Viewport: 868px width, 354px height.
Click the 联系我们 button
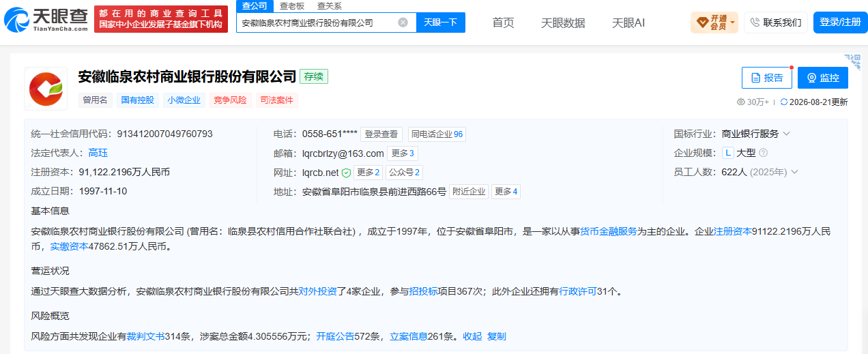tap(776, 23)
